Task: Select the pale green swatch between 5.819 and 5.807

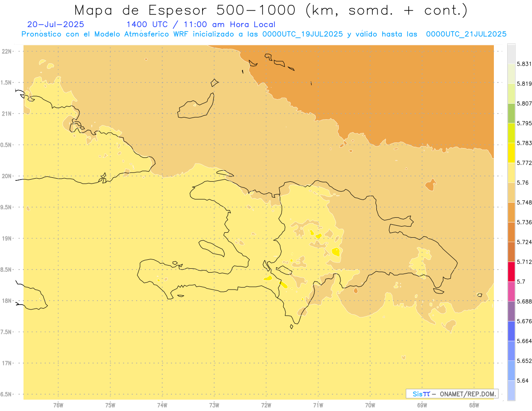Action: [x=511, y=94]
